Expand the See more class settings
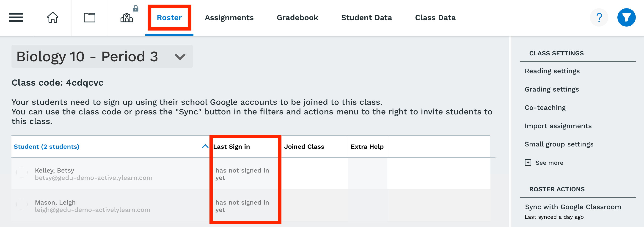 549,163
